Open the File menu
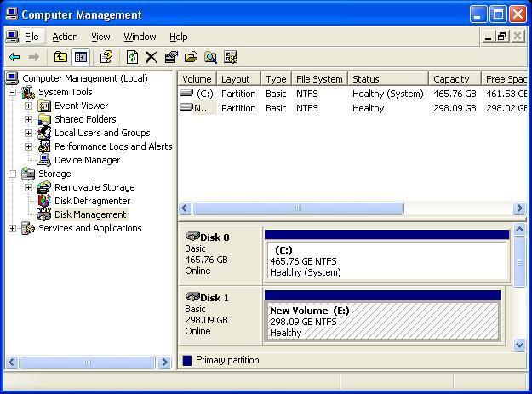 tap(31, 37)
